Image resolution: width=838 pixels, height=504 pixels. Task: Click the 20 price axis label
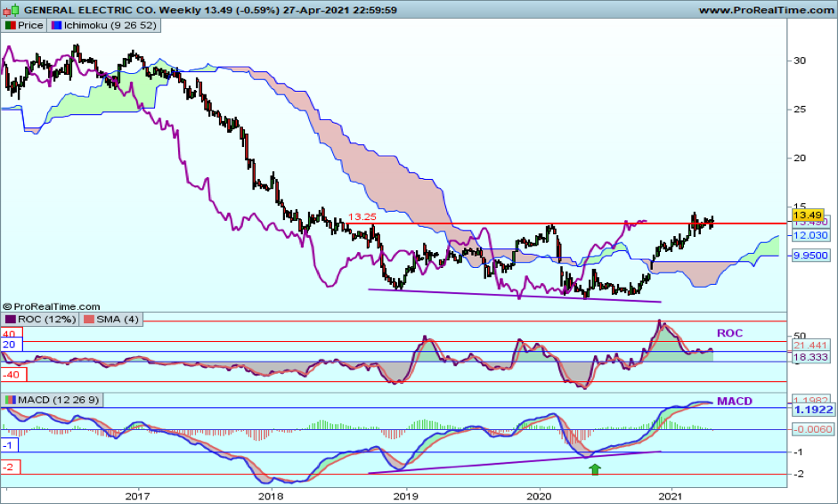(800, 159)
